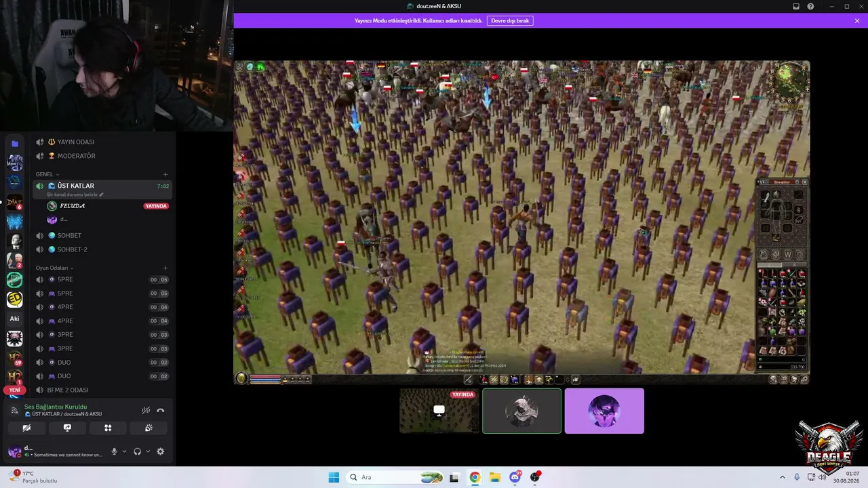Open microphone input options dropdown

point(124,451)
